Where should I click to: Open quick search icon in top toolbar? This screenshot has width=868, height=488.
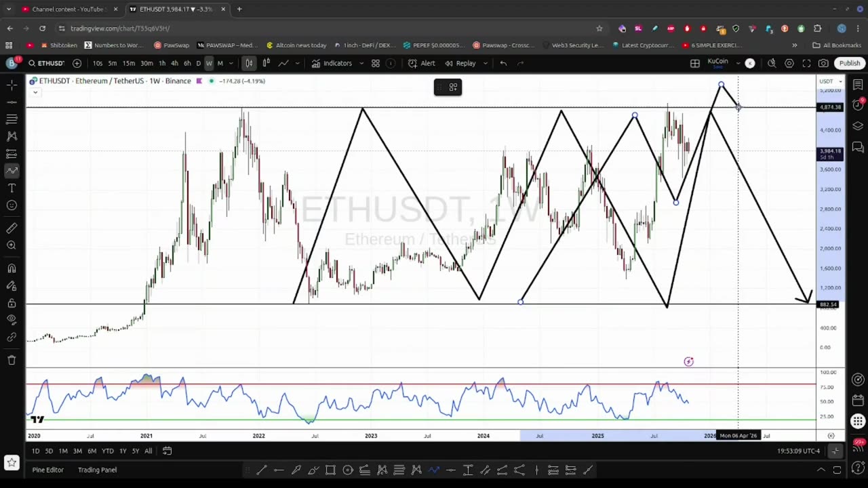point(772,63)
